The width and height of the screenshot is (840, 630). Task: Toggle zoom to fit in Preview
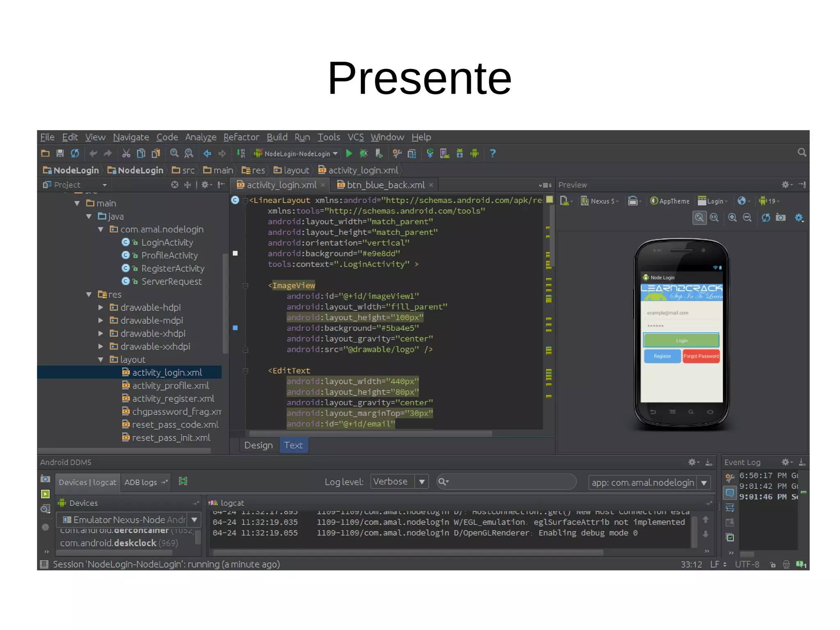[x=699, y=218]
